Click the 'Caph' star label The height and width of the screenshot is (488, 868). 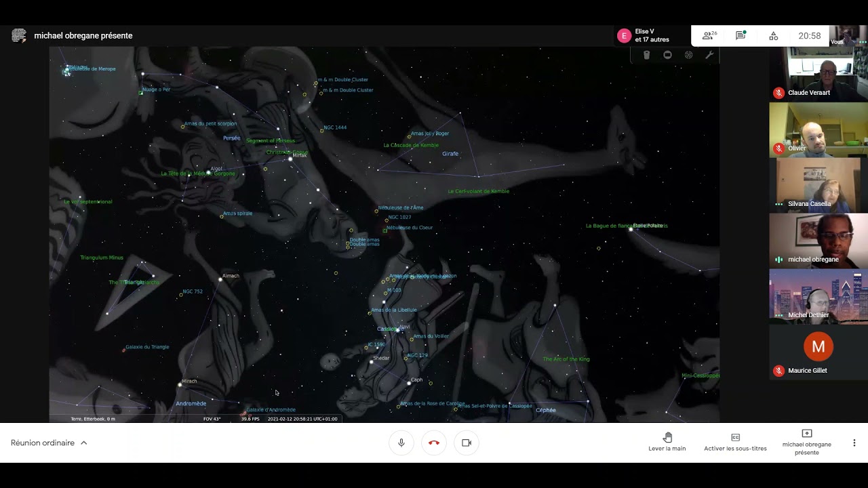tap(417, 380)
